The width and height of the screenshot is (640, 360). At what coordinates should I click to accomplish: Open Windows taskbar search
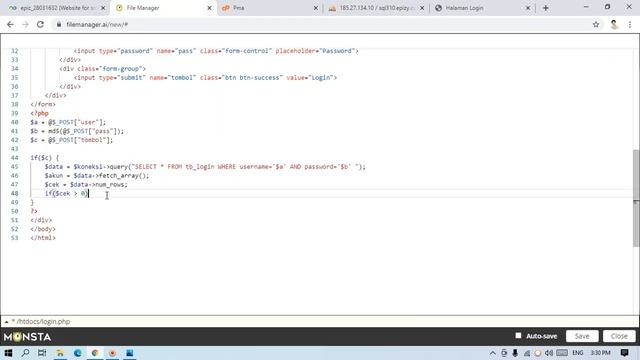[25, 353]
